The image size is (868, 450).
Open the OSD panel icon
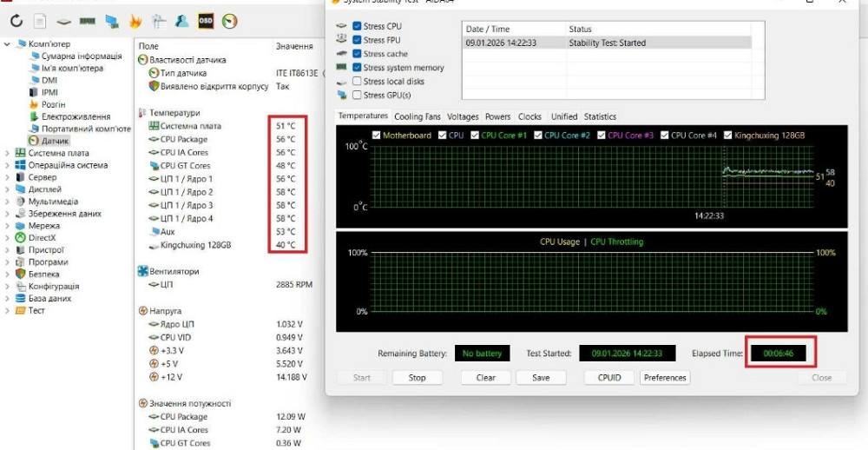(x=206, y=20)
